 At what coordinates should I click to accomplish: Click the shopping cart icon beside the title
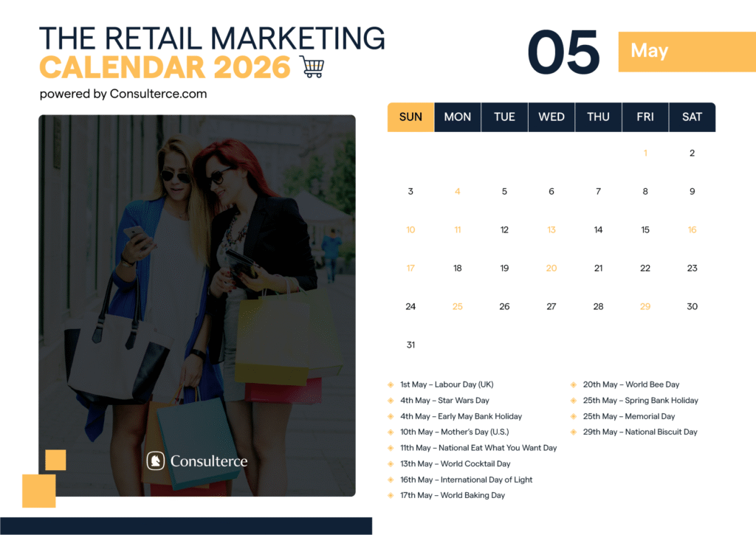click(x=313, y=66)
